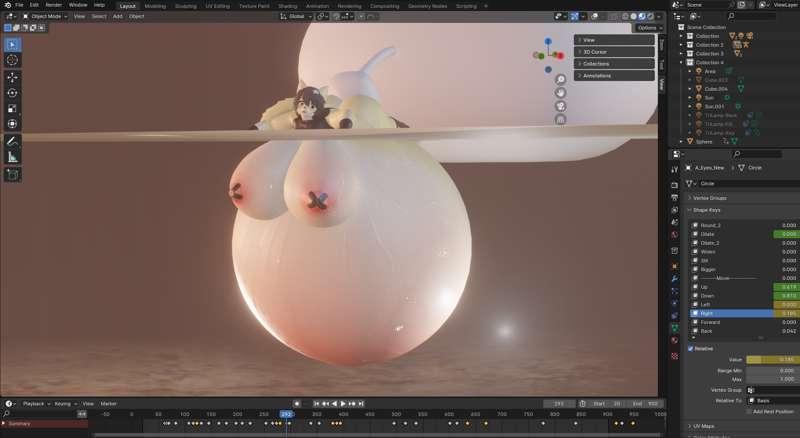The height and width of the screenshot is (438, 800).
Task: Click the navigation gizmo red X axis
Action: 560,55
